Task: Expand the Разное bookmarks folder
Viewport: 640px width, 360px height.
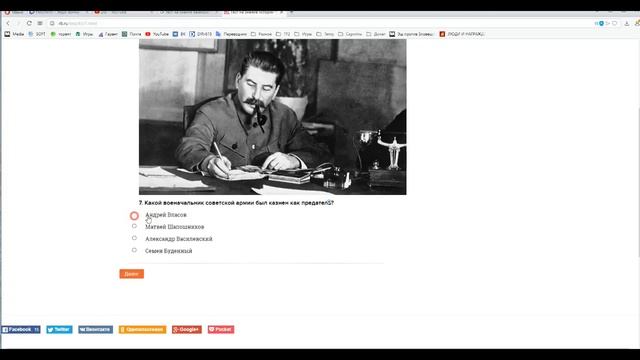Action: pos(261,34)
